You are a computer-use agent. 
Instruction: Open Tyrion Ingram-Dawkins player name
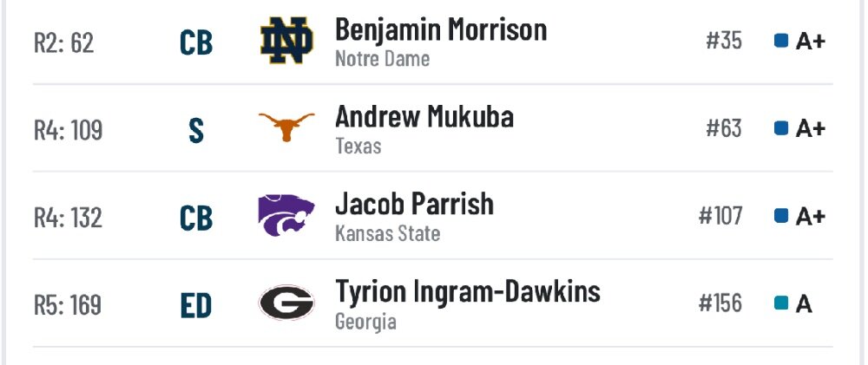click(x=468, y=291)
